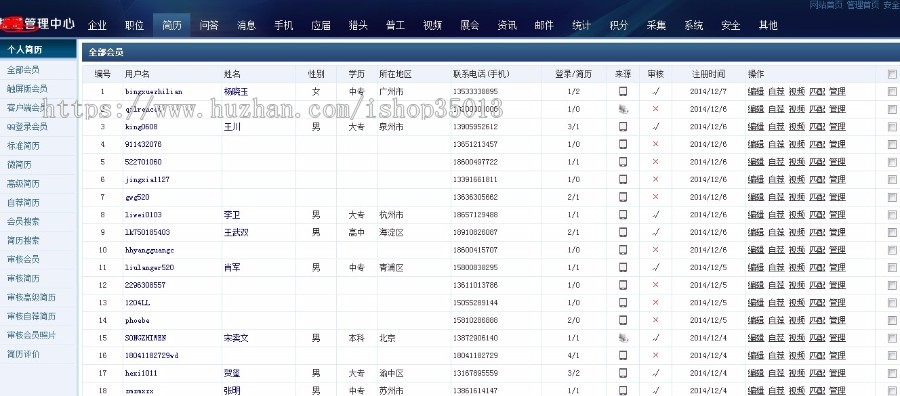The image size is (900, 396).
Task: Open the 职位 top navigation tab
Action: (134, 25)
